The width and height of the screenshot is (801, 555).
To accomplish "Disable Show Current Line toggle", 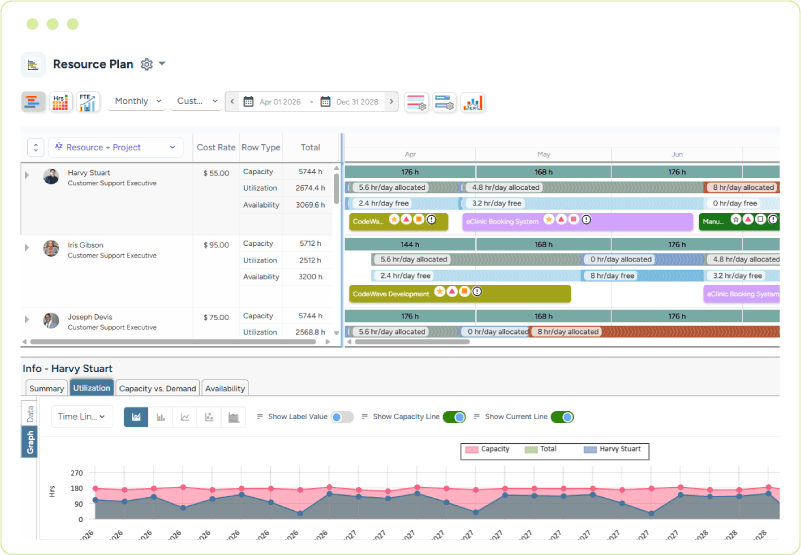I will pos(562,417).
